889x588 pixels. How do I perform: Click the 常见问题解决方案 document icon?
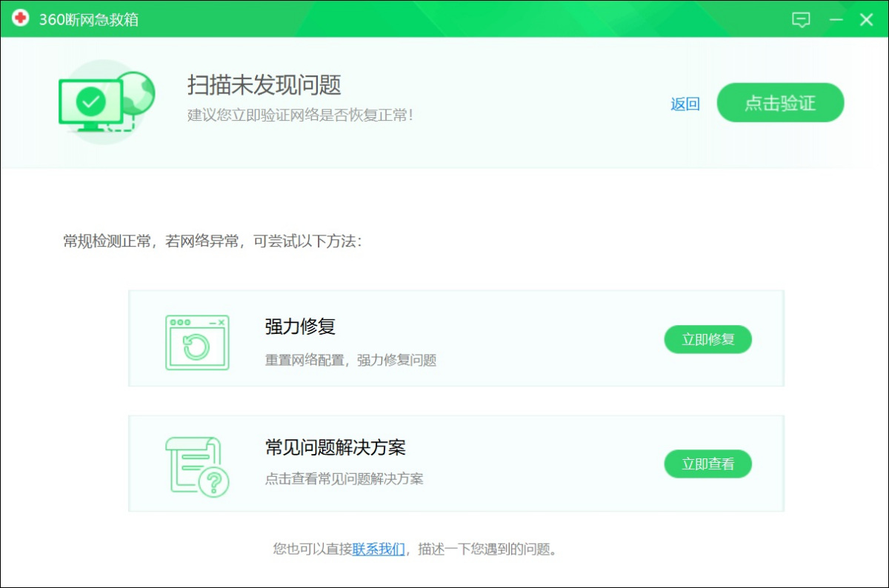point(194,463)
